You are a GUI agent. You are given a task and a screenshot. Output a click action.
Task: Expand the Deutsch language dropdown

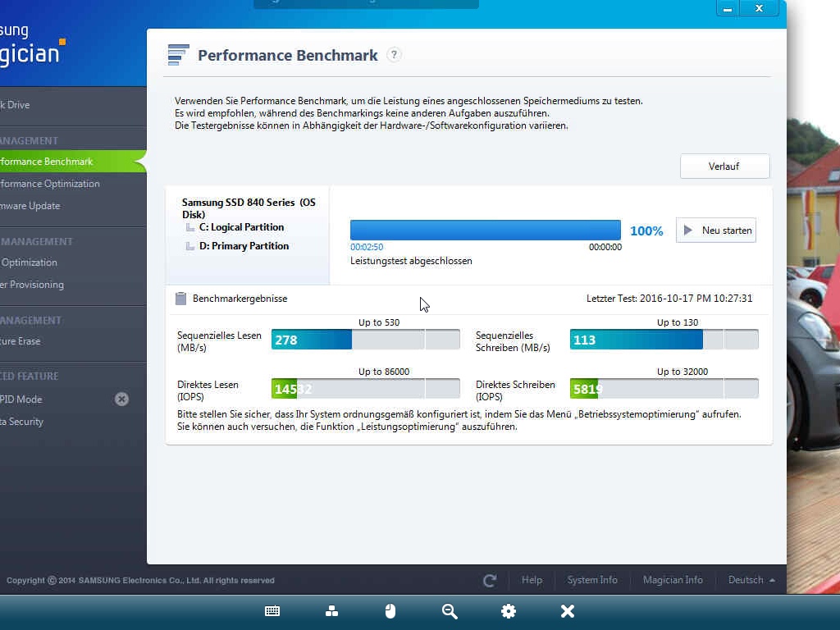[x=751, y=580]
